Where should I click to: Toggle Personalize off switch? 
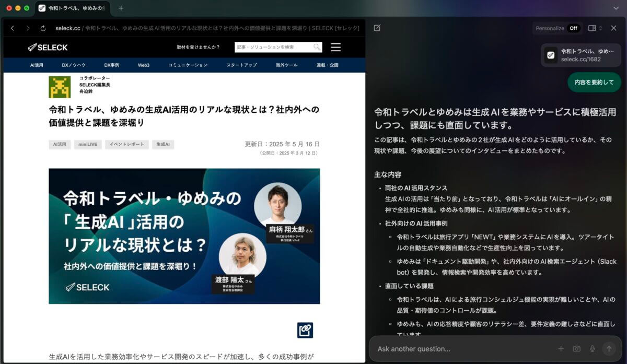pos(574,28)
